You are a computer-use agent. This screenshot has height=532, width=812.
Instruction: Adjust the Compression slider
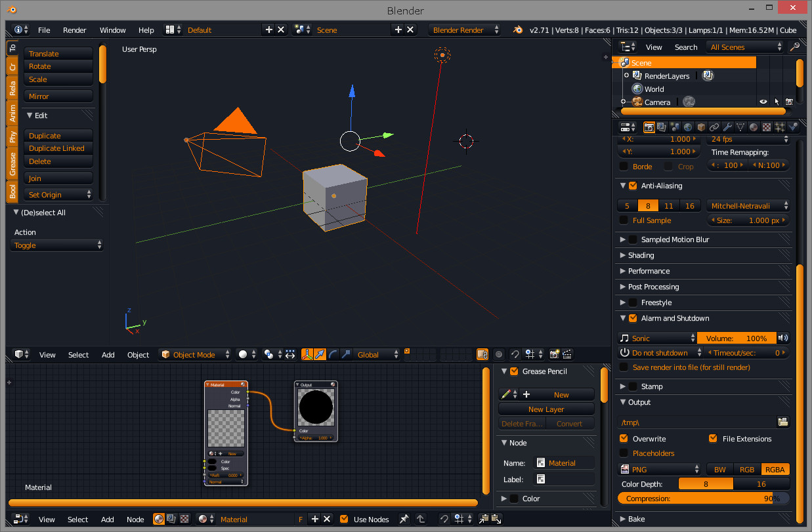point(704,499)
